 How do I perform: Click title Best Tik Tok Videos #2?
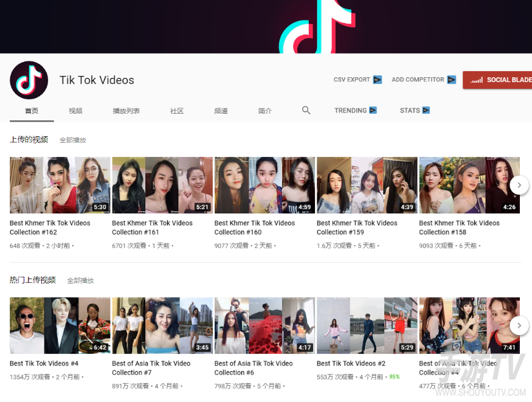[x=351, y=363]
